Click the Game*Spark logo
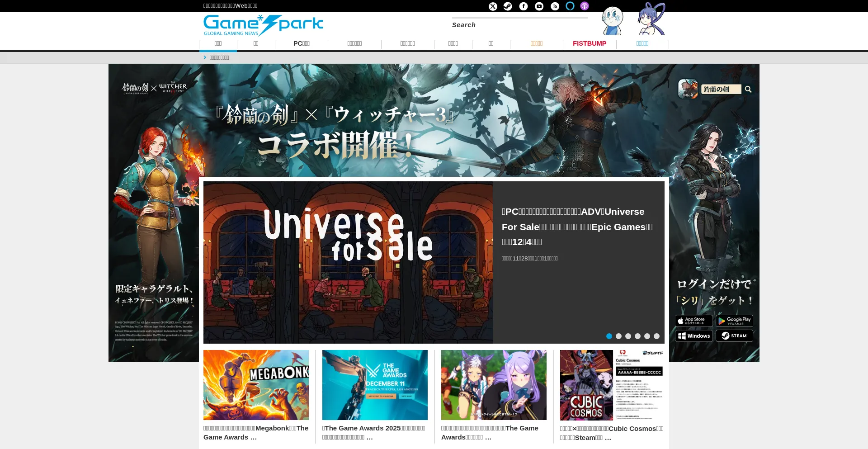The height and width of the screenshot is (449, 868). (x=263, y=25)
